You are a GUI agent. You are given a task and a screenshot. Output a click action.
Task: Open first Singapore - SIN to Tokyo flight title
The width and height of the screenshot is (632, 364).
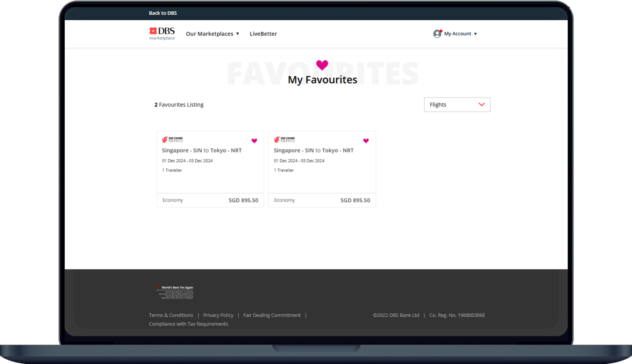click(x=202, y=150)
